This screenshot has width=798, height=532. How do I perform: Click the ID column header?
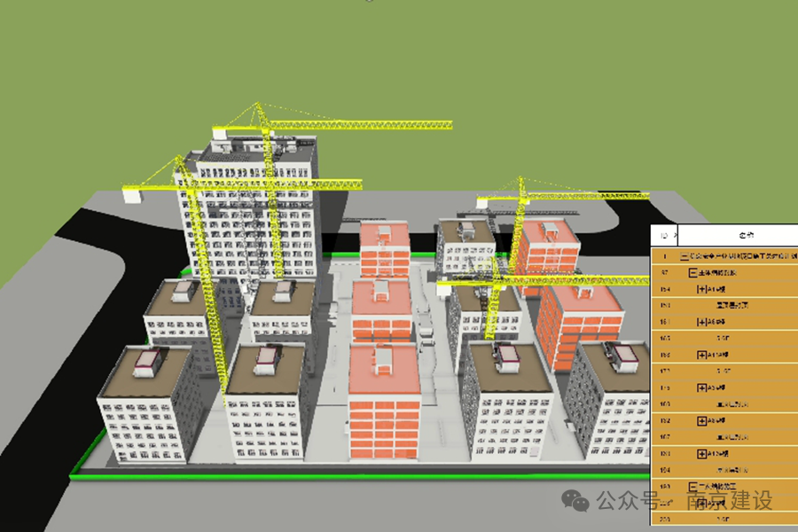click(x=664, y=235)
